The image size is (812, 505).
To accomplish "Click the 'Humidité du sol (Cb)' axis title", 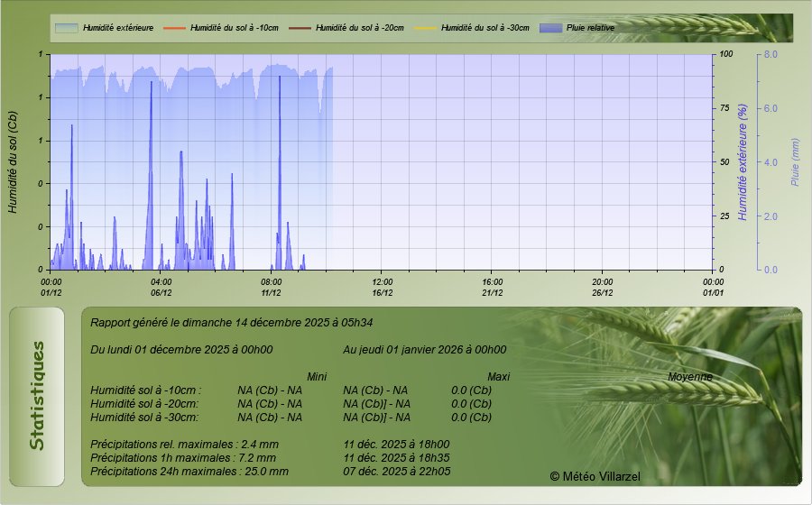I will coord(13,162).
